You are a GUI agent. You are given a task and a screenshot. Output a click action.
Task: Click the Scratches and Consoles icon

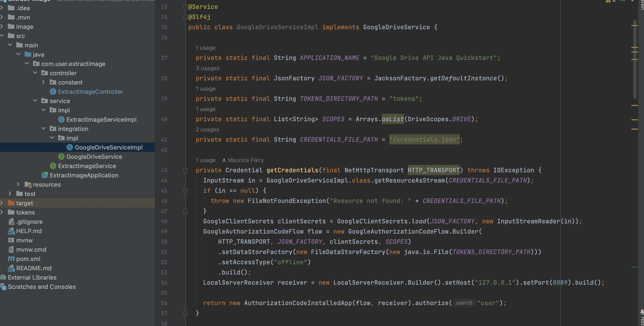[3, 287]
